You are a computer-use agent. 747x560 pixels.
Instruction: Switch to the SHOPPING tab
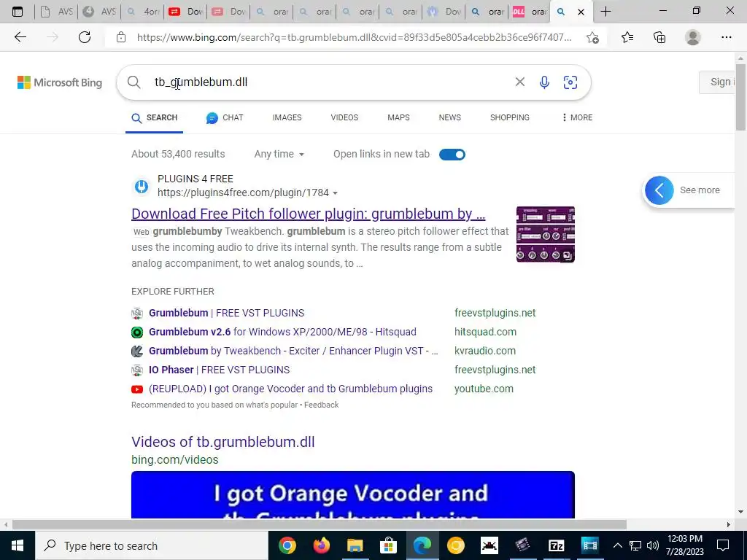click(x=510, y=117)
